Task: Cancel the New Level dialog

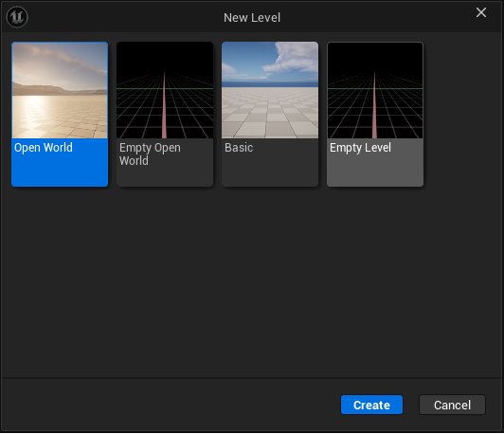Action: (x=452, y=405)
